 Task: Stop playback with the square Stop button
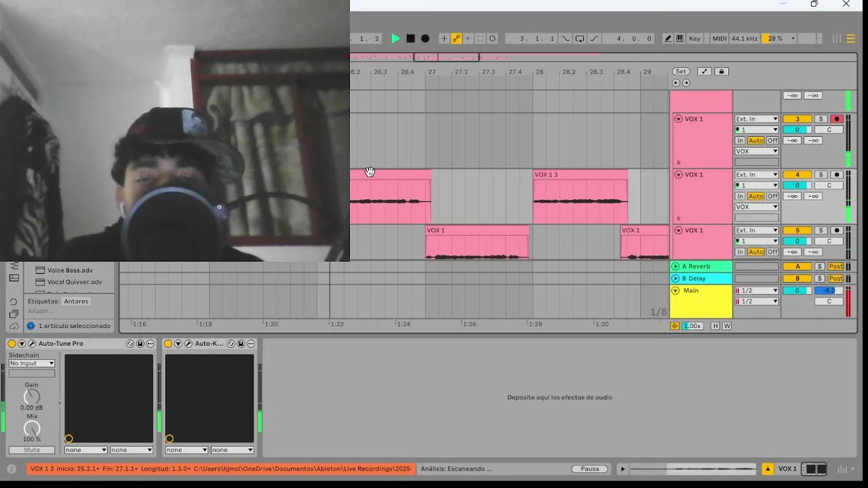tap(410, 39)
